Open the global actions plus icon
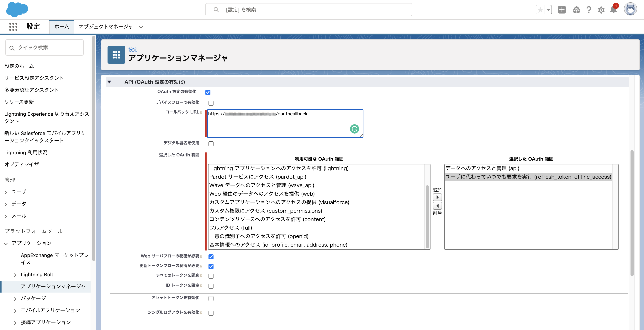The height and width of the screenshot is (330, 644). 562,10
